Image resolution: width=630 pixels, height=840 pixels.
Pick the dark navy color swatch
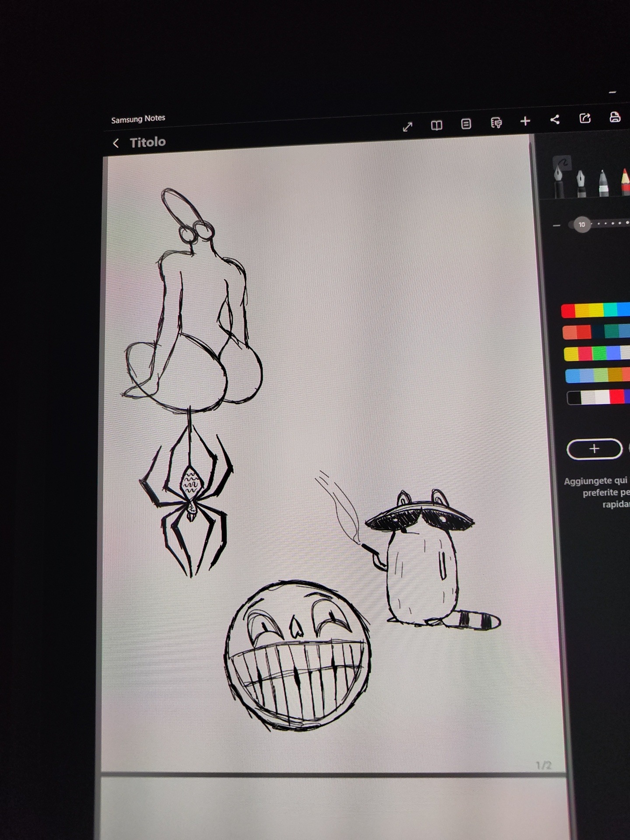tap(598, 332)
